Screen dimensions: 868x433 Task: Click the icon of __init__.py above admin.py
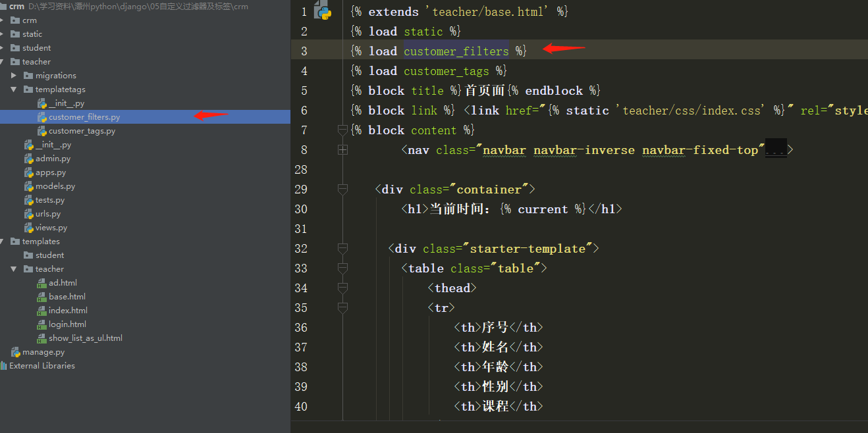pos(29,145)
